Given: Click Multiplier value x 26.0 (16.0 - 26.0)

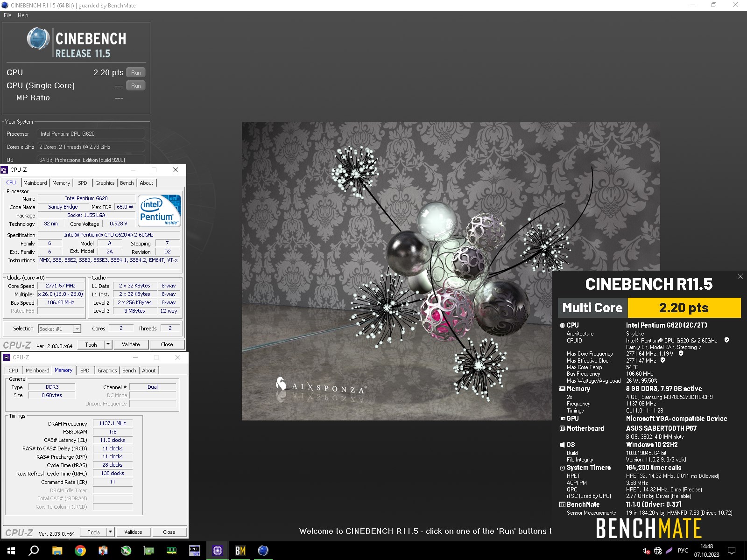Looking at the screenshot, I should click(x=61, y=294).
